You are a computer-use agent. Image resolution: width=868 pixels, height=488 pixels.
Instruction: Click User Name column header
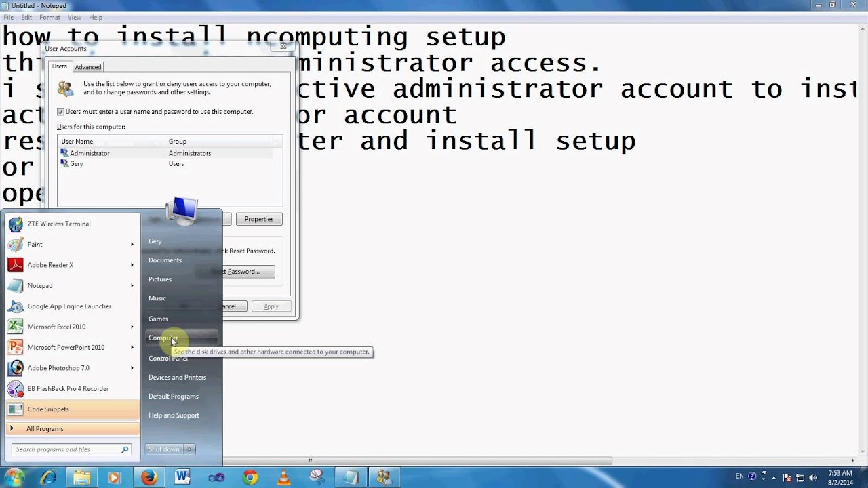[x=112, y=142]
